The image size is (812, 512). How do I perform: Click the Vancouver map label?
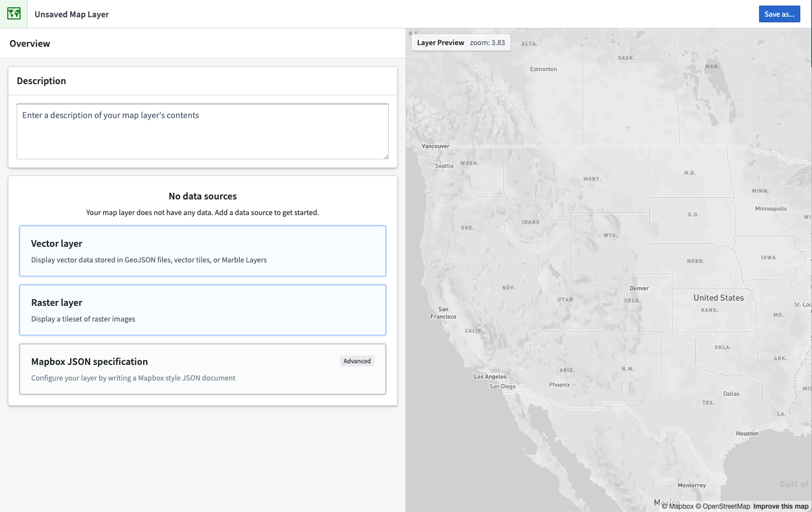click(436, 147)
